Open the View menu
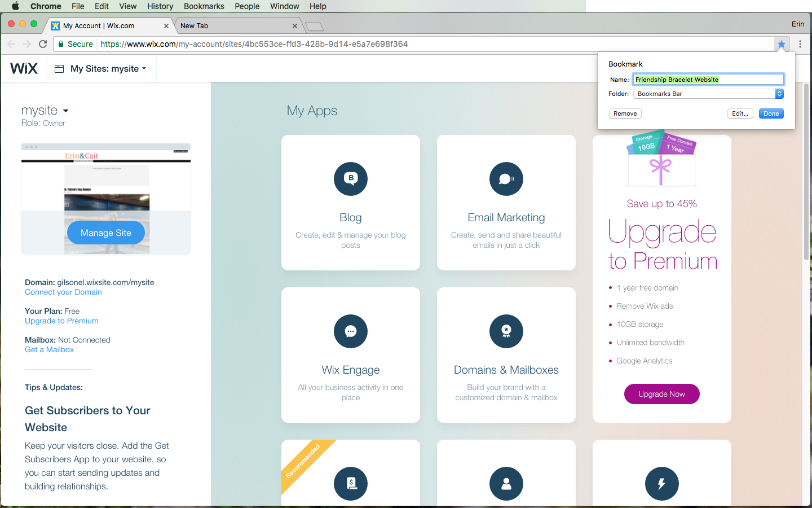The width and height of the screenshot is (812, 508). (x=128, y=6)
